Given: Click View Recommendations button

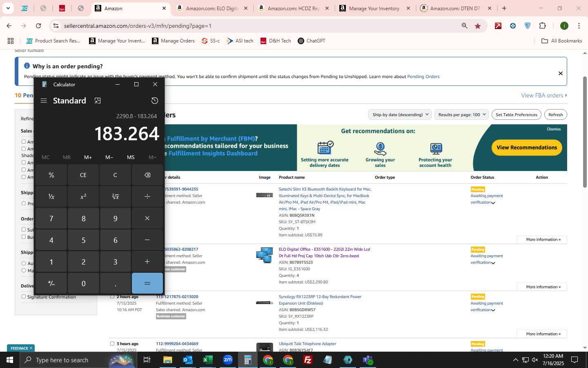Looking at the screenshot, I should [x=527, y=148].
